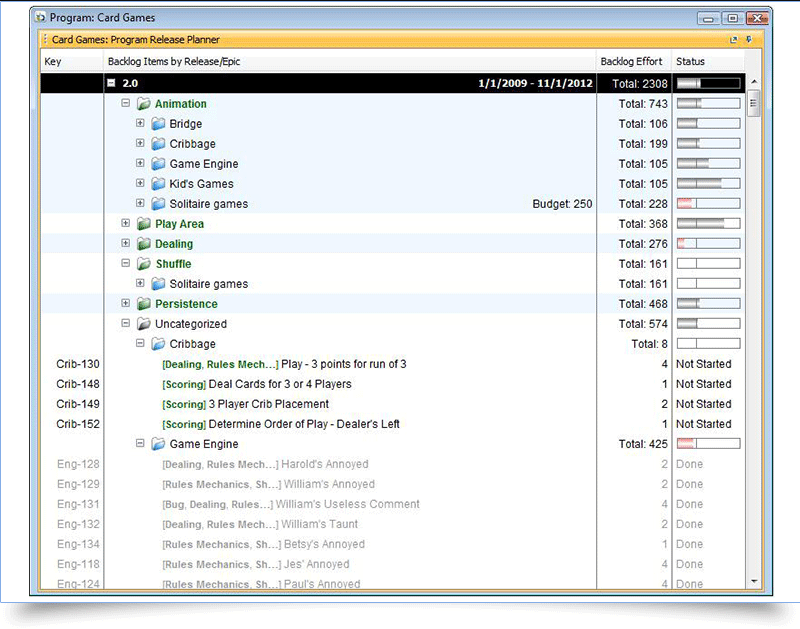Image resolution: width=800 pixels, height=629 pixels.
Task: Click the pin icon in planner header
Action: click(x=749, y=39)
